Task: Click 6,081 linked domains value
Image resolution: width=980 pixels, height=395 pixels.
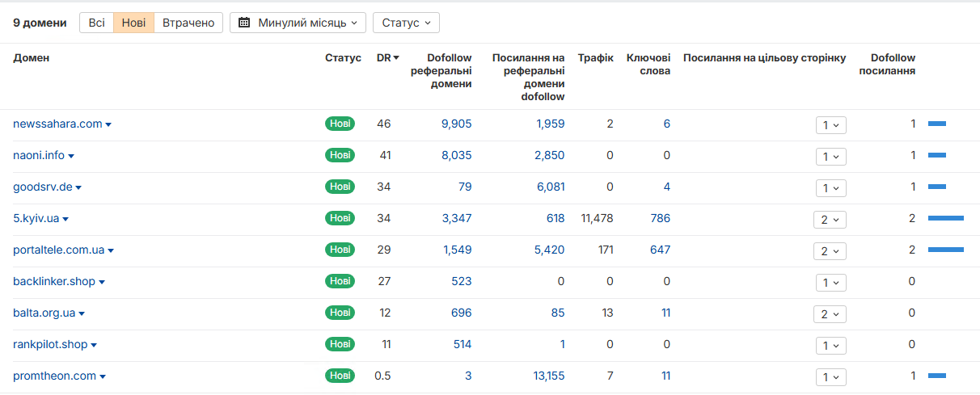Action: pos(550,187)
